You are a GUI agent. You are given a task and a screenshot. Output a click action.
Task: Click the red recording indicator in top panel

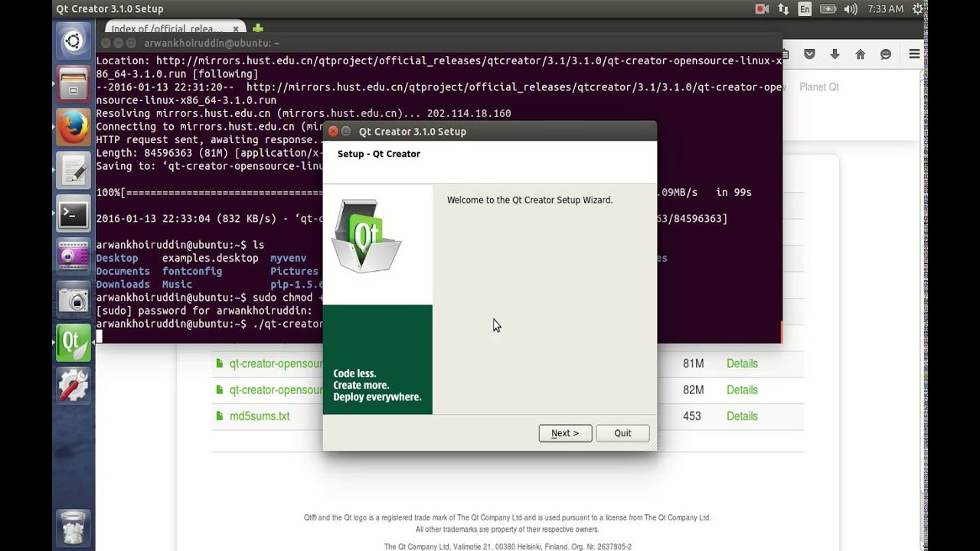[x=762, y=9]
